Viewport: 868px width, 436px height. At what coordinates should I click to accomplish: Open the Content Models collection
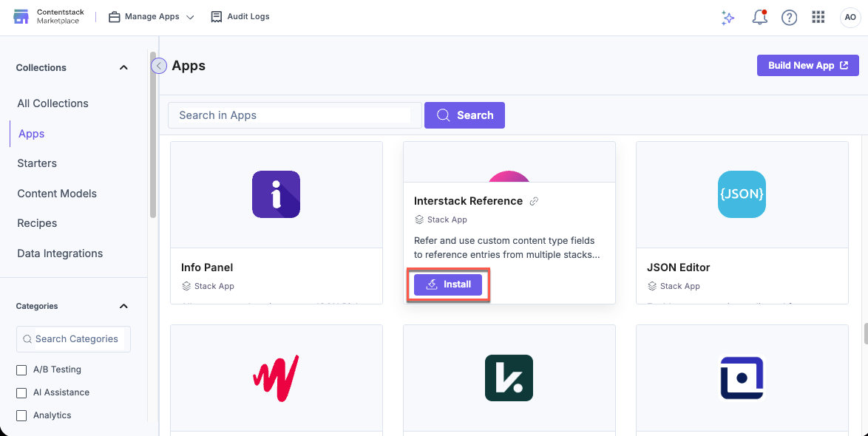57,194
